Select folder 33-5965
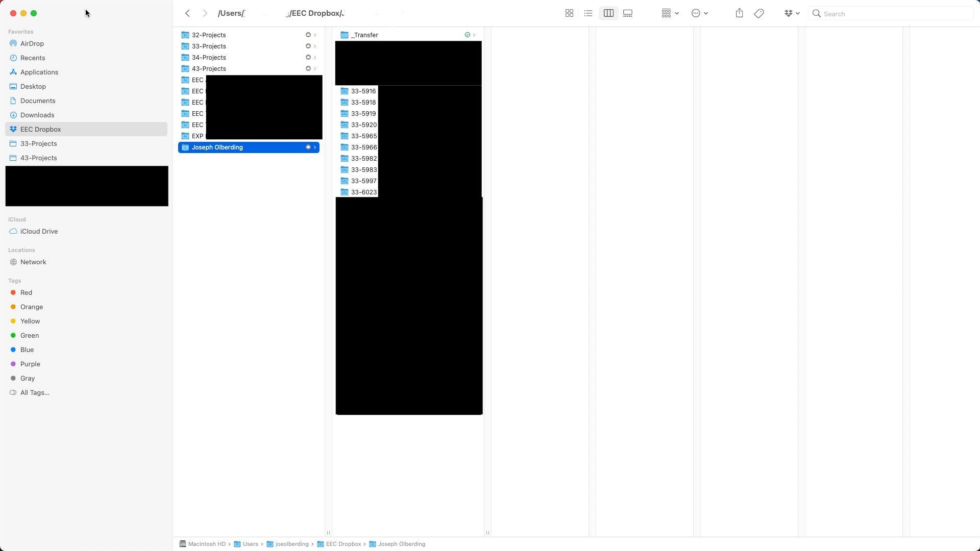This screenshot has height=551, width=980. (x=358, y=136)
